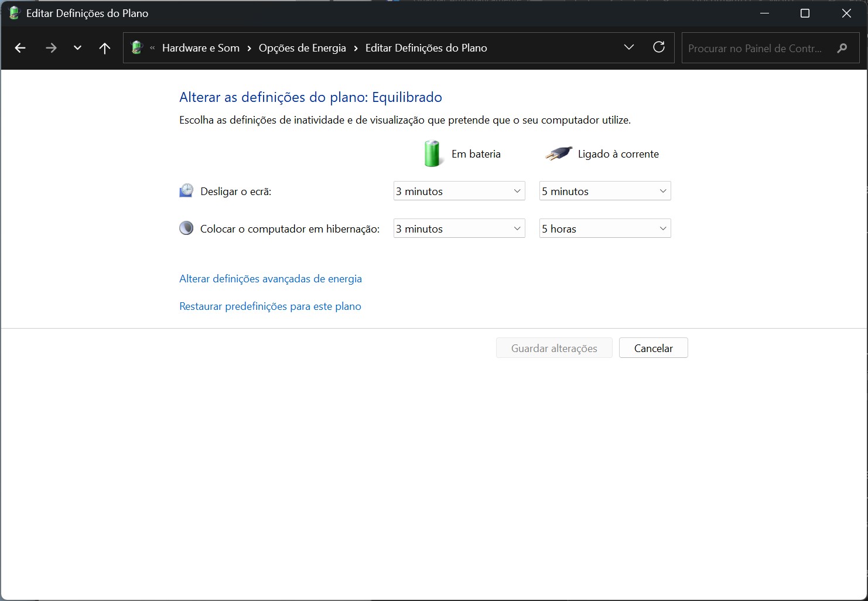This screenshot has height=601, width=868.
Task: Open Alterar definições avançadas de energia
Action: pyautogui.click(x=271, y=279)
